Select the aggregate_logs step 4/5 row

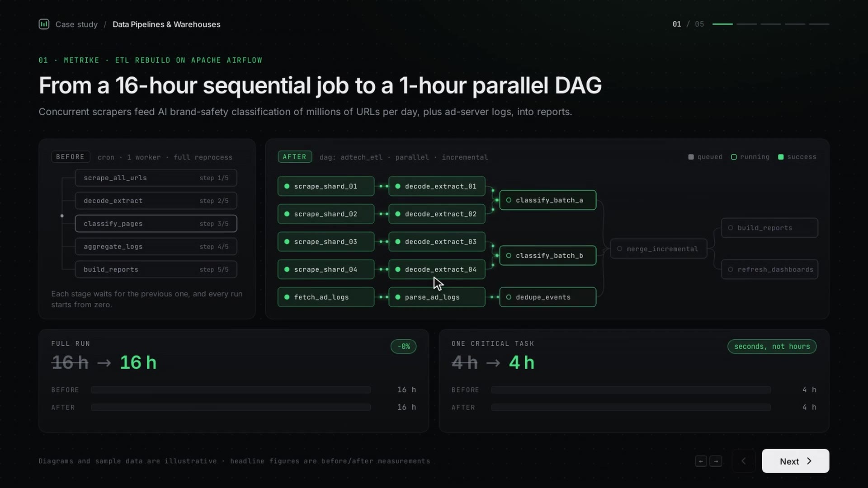point(156,247)
